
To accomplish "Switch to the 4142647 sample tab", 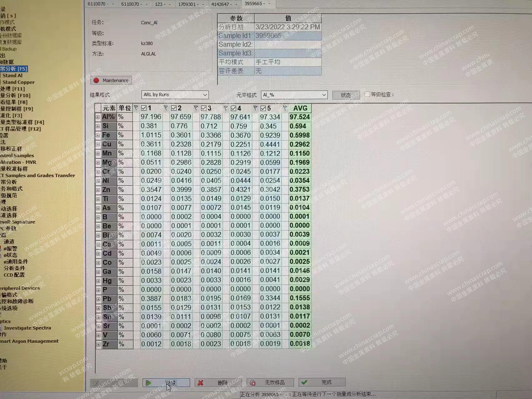I will pos(221,4).
